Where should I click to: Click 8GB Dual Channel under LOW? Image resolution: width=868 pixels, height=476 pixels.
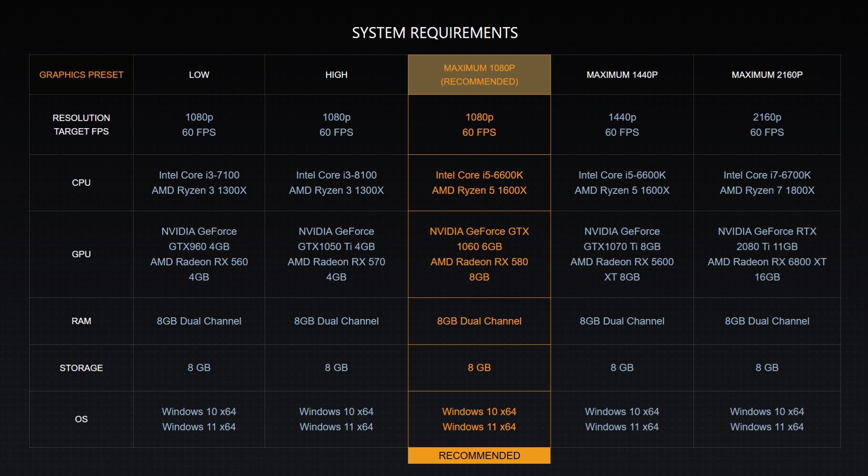click(x=199, y=321)
